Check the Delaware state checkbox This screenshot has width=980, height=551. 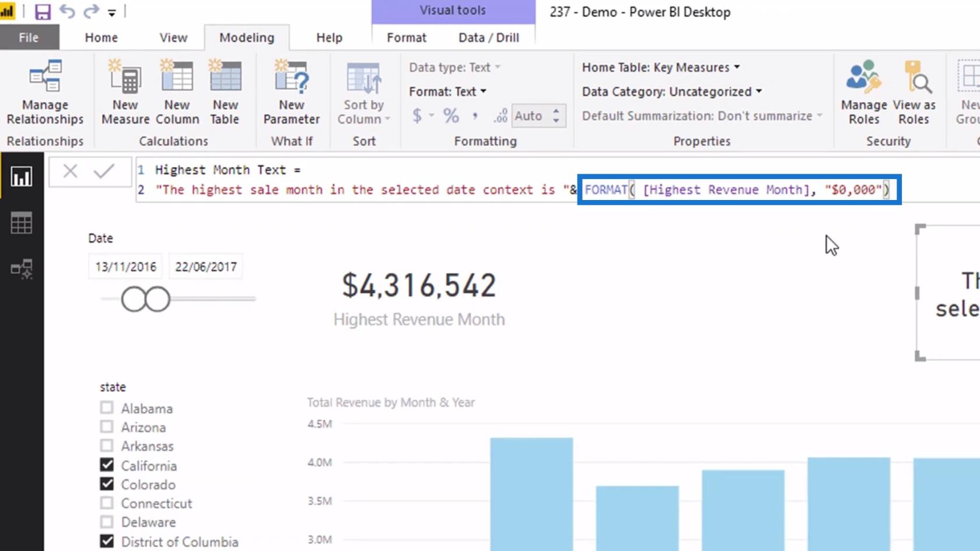tap(107, 521)
